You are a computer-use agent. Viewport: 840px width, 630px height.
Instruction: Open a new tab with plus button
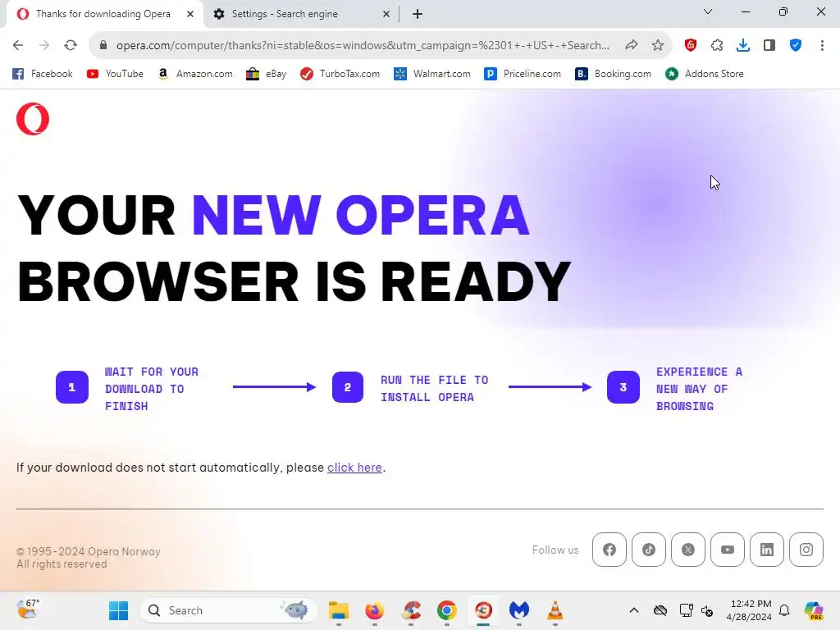[x=418, y=15]
